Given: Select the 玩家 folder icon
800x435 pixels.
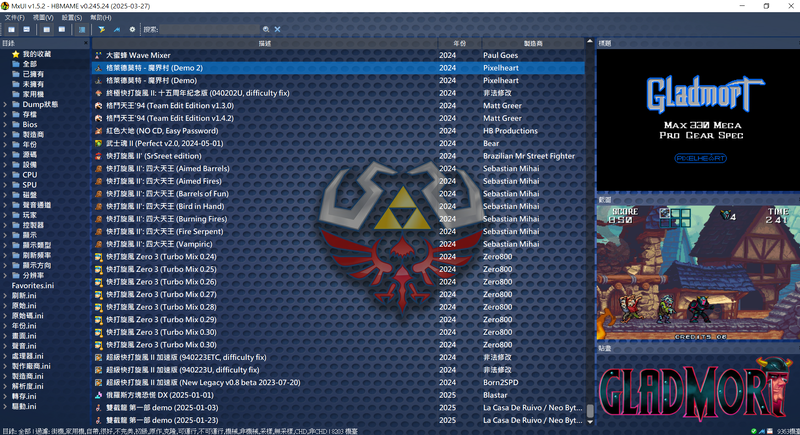Looking at the screenshot, I should [x=16, y=215].
